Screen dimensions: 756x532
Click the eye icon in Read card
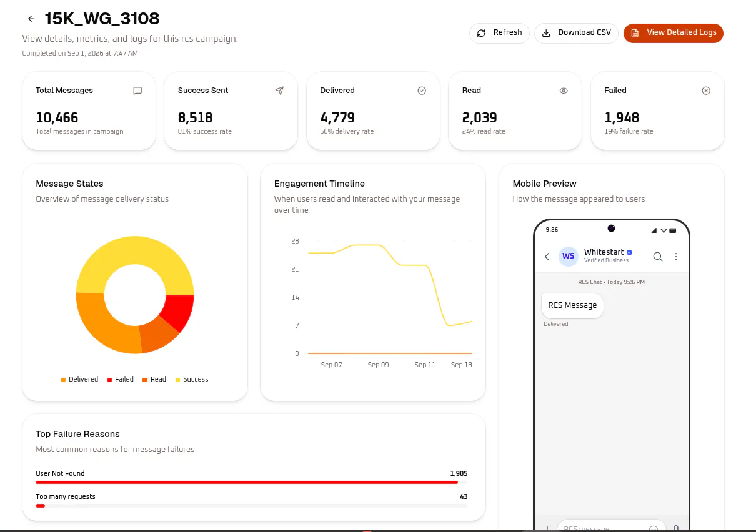(564, 91)
